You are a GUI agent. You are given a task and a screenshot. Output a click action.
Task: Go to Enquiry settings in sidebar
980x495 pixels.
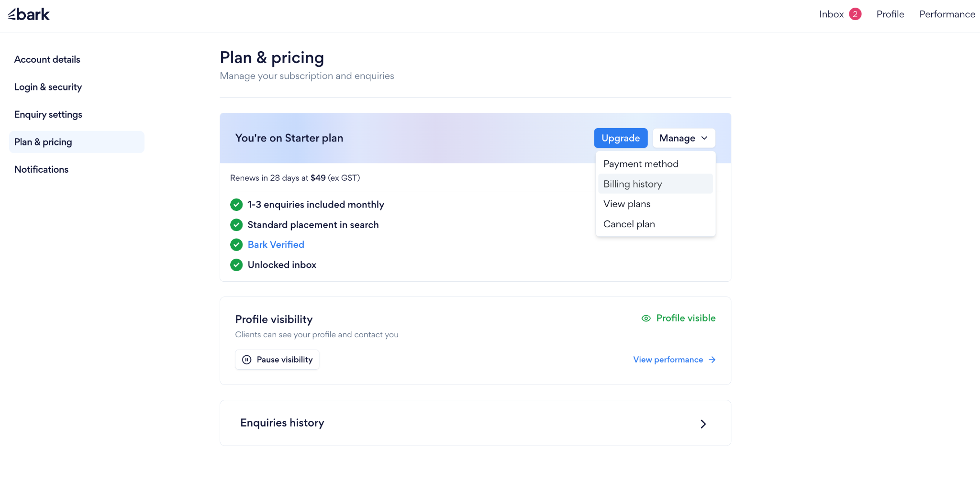click(48, 115)
